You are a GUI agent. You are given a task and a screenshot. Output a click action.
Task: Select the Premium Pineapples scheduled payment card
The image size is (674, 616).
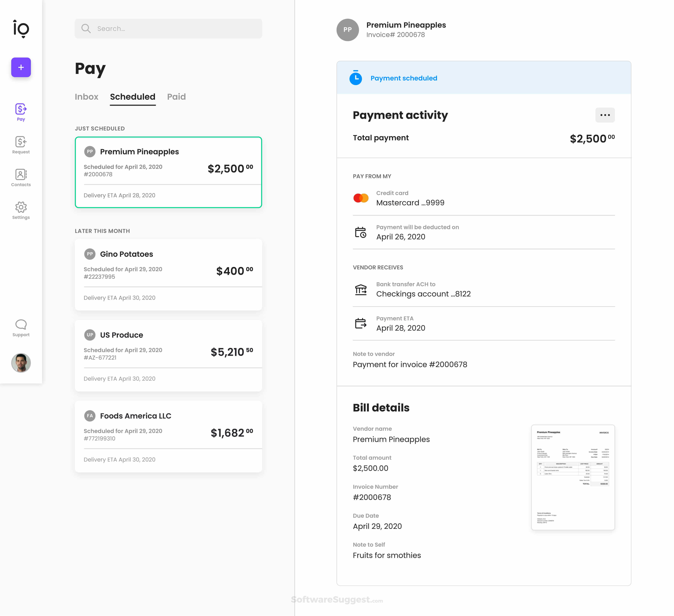click(x=168, y=172)
